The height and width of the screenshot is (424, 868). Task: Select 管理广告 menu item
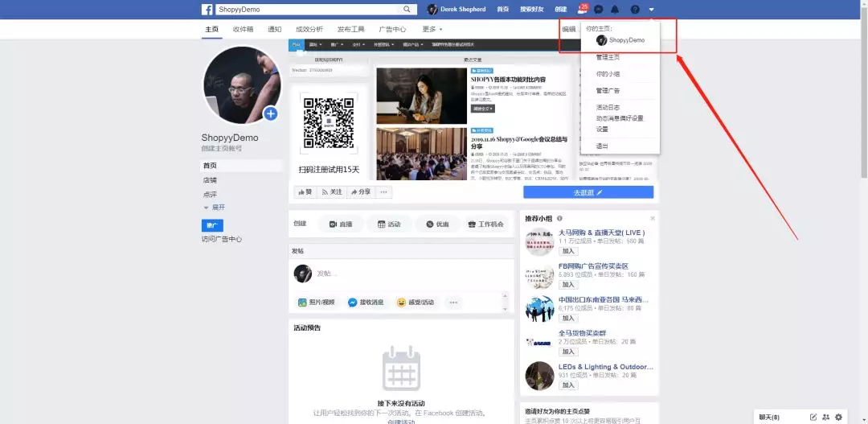608,90
